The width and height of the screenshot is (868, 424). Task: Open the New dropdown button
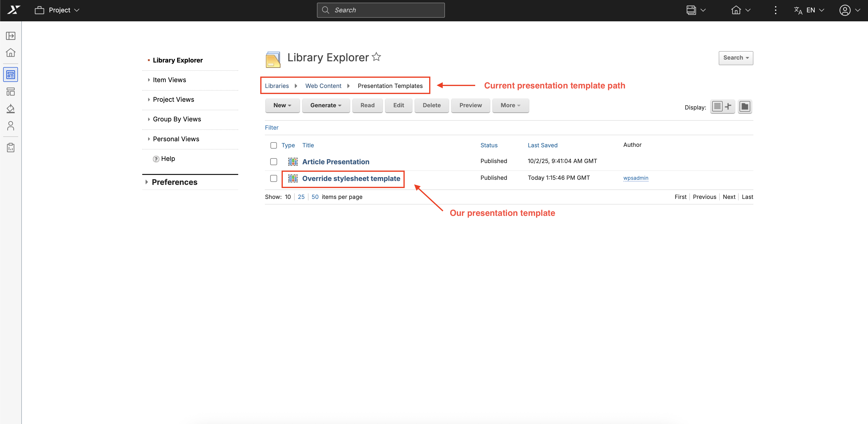click(x=282, y=105)
